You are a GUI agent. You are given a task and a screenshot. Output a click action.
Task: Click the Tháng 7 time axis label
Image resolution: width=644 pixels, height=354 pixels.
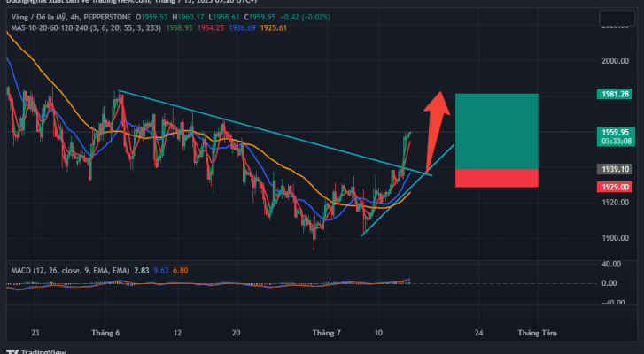tap(326, 333)
